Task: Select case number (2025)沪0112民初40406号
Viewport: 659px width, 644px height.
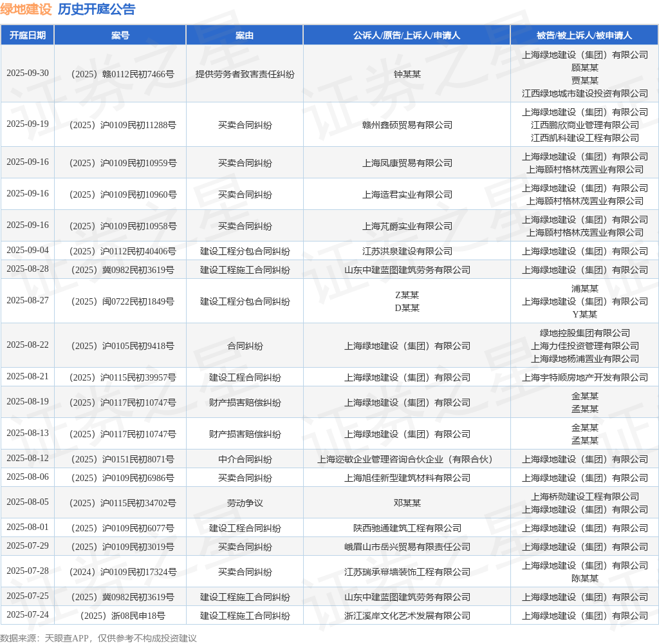Action: tap(122, 251)
